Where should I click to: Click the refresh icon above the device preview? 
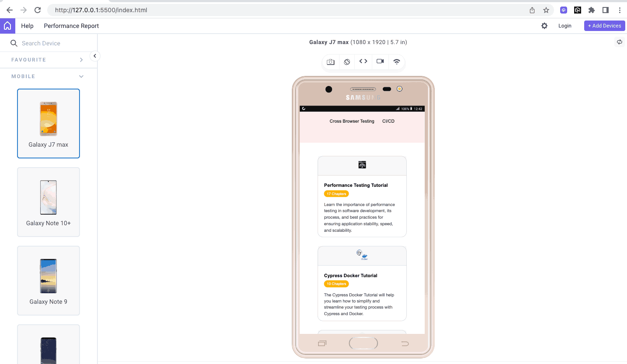(619, 42)
